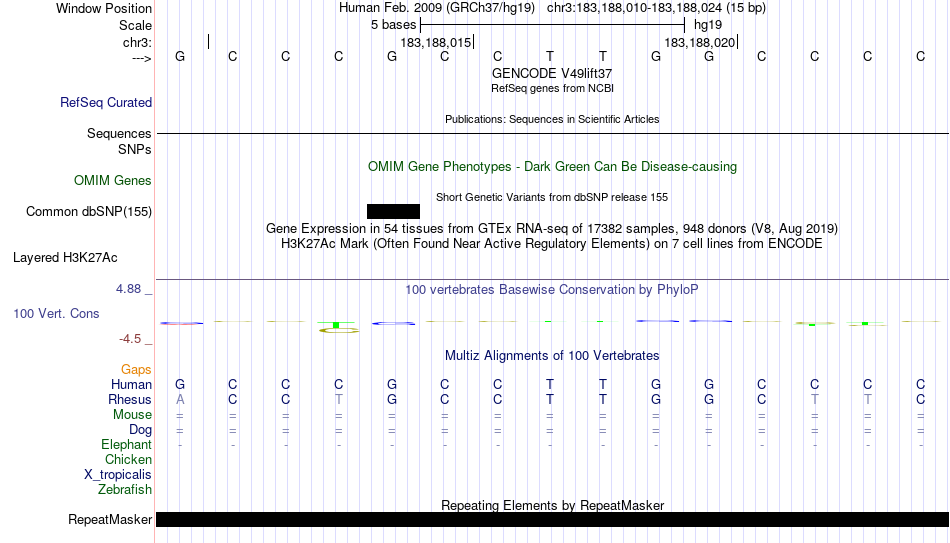Click the RepeatMasker track label

coord(110,519)
